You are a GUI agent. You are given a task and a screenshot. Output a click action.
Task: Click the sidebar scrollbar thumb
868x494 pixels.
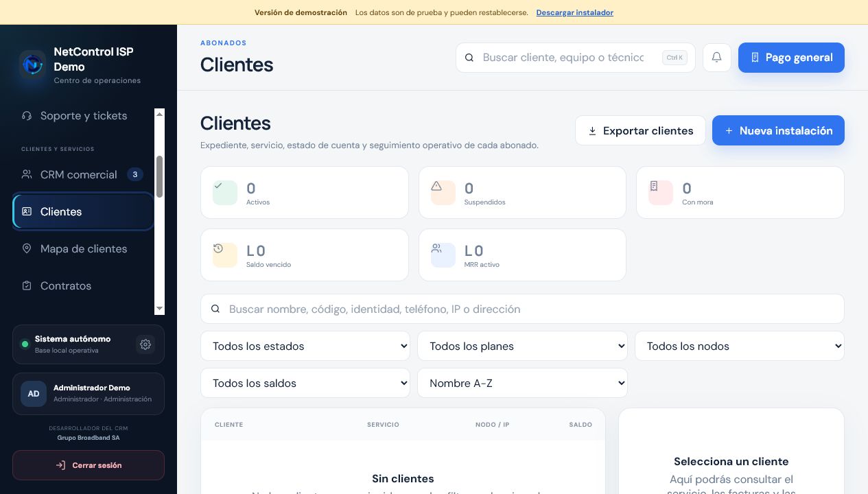coord(160,176)
